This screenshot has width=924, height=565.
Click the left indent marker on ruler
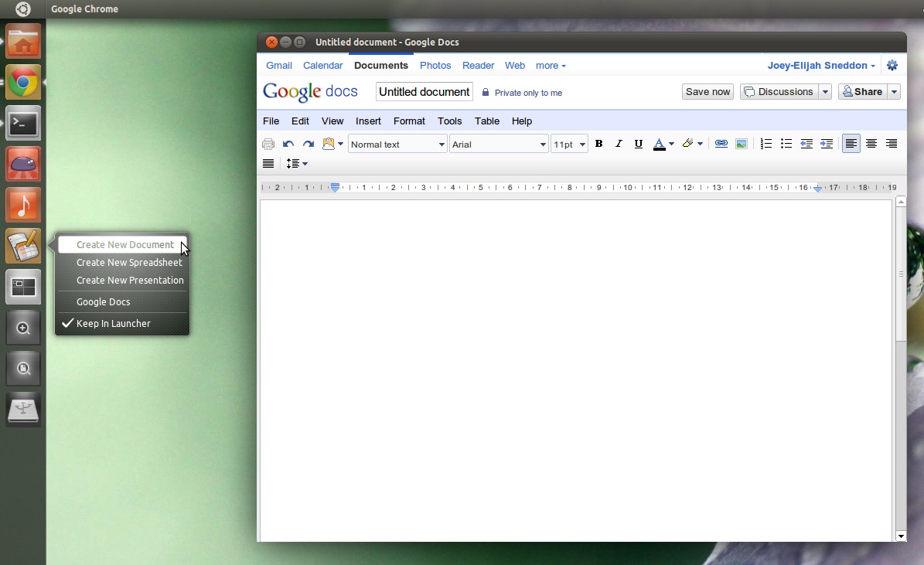tap(335, 187)
